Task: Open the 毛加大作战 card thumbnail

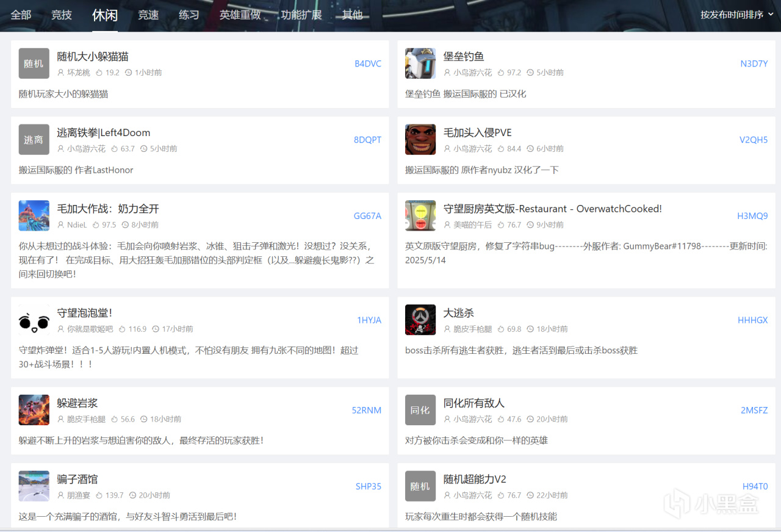Action: click(x=34, y=216)
